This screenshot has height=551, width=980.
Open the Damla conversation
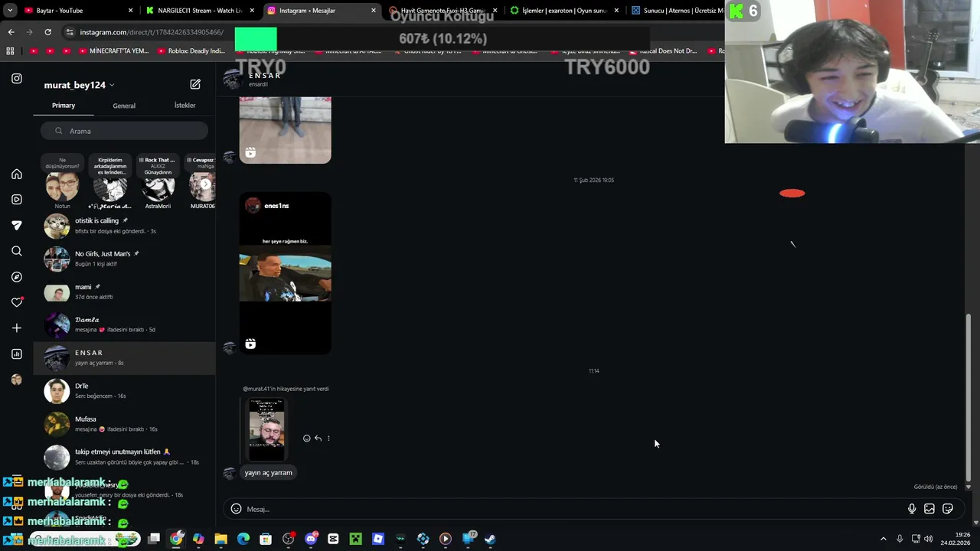click(124, 324)
